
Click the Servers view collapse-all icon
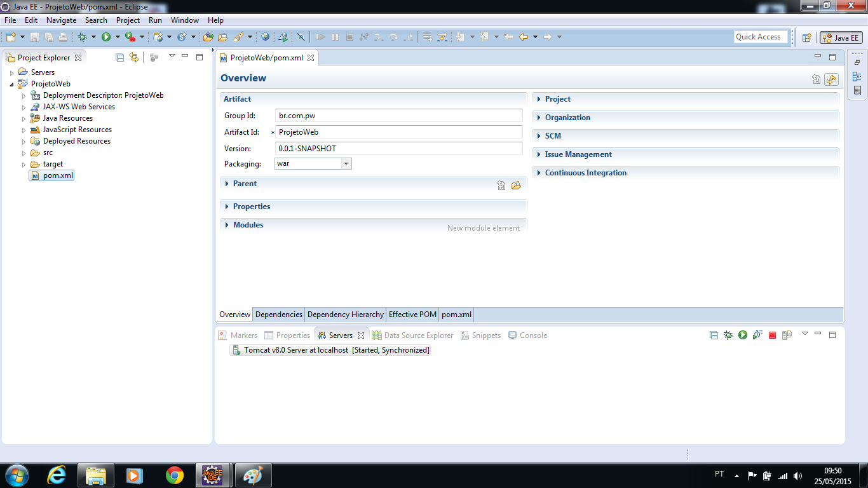coord(714,335)
